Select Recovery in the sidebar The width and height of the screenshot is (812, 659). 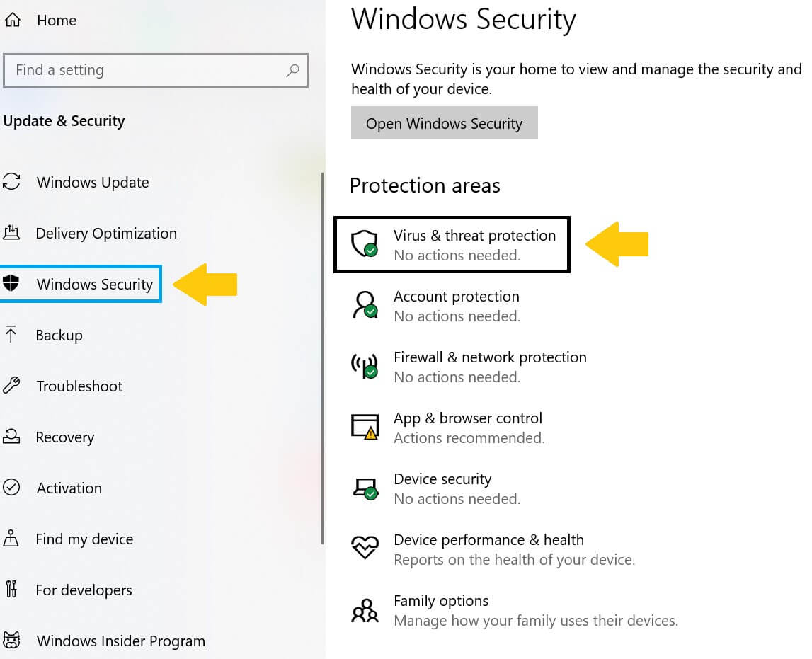coord(64,437)
